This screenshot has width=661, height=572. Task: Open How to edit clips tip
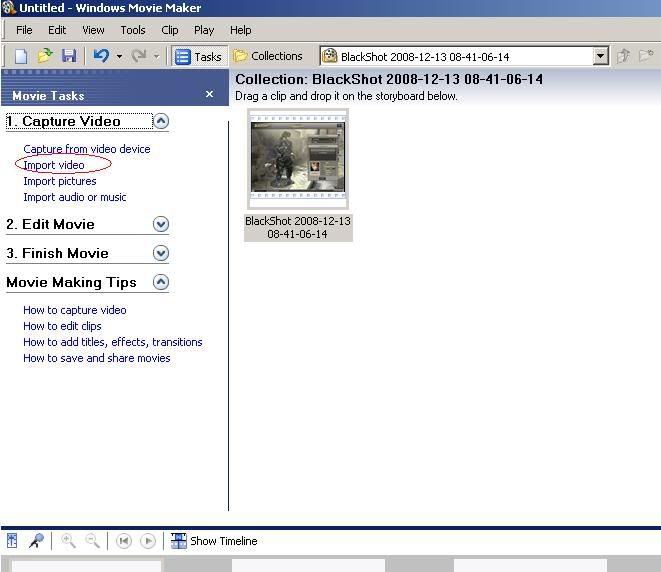(x=62, y=326)
